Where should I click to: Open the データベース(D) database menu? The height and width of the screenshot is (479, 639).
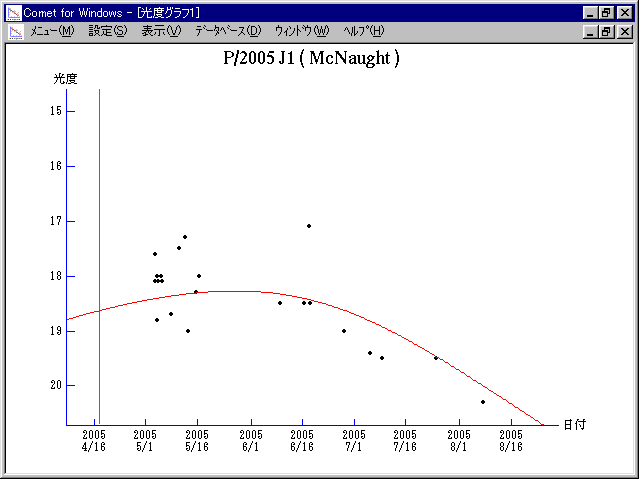[x=228, y=31]
